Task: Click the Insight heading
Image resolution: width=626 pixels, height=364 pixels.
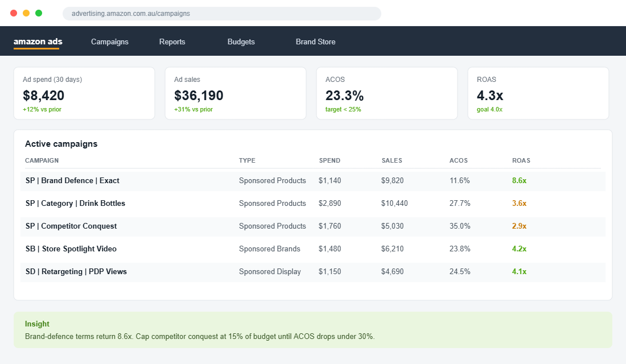Action: point(37,324)
